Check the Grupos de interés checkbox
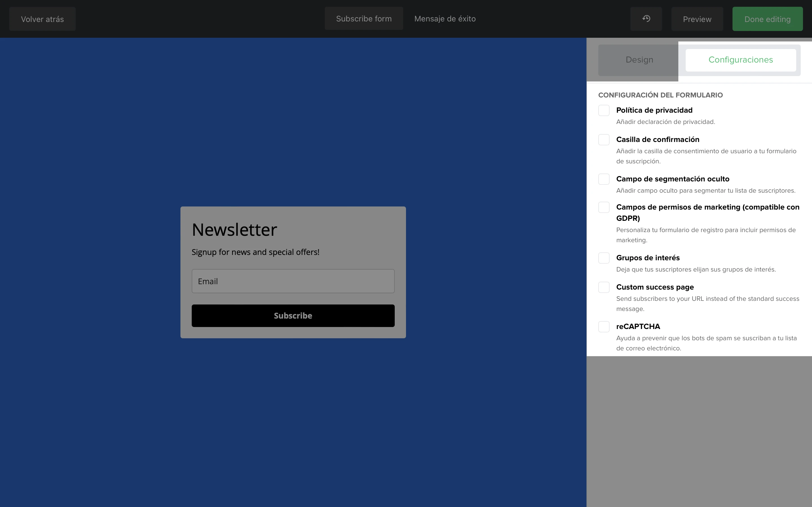 [x=604, y=258]
